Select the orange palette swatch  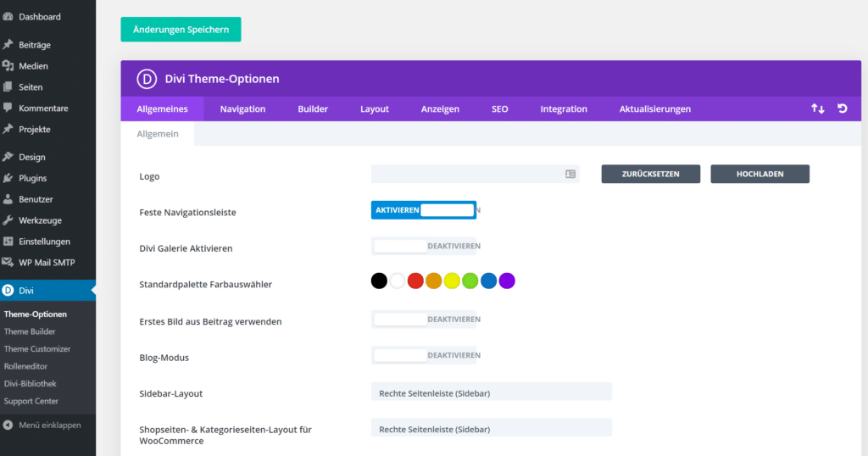click(434, 281)
